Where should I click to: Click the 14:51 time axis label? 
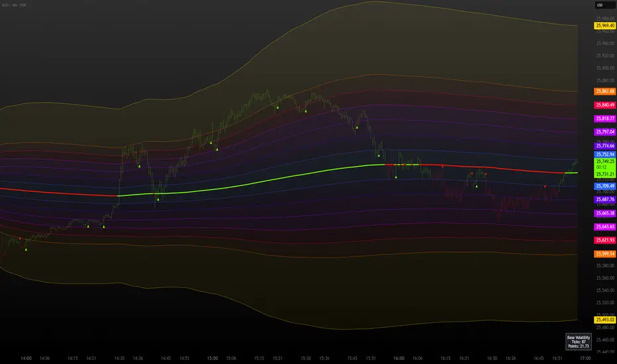point(185,359)
